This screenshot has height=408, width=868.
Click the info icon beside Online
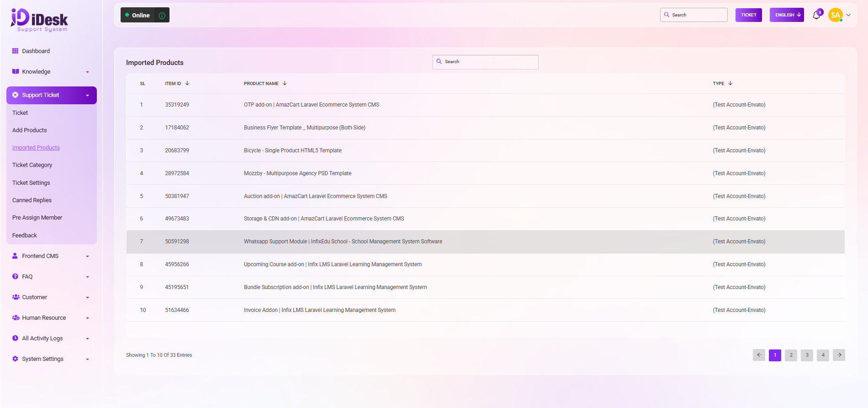(162, 16)
